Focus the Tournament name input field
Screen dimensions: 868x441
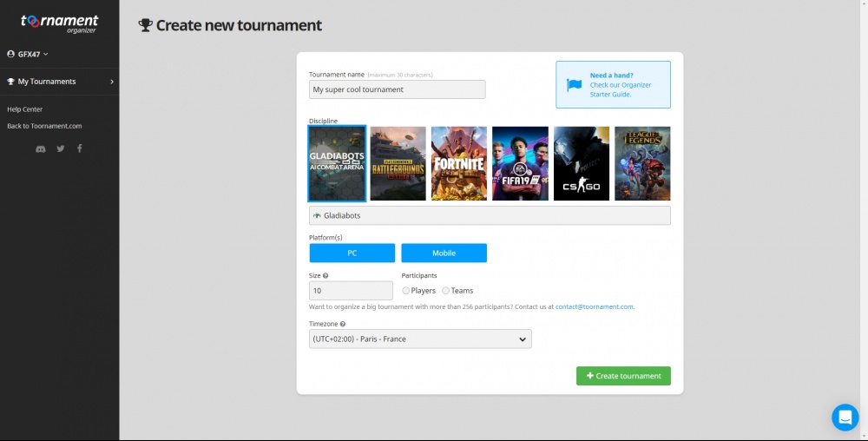pyautogui.click(x=397, y=89)
